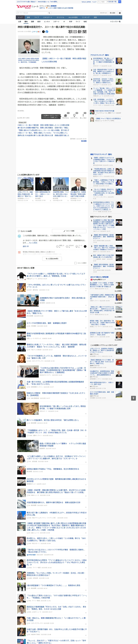Open the トップ navigation tab

[x=20, y=17]
